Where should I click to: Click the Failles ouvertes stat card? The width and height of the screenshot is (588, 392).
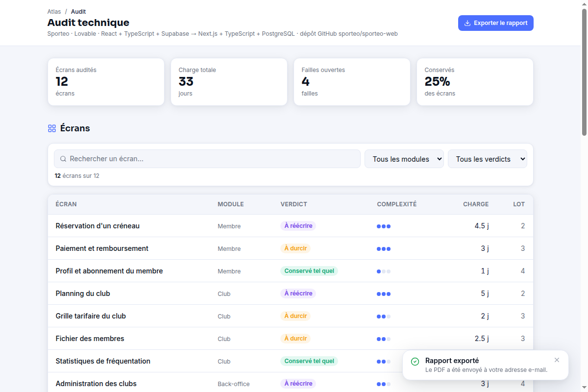click(352, 82)
